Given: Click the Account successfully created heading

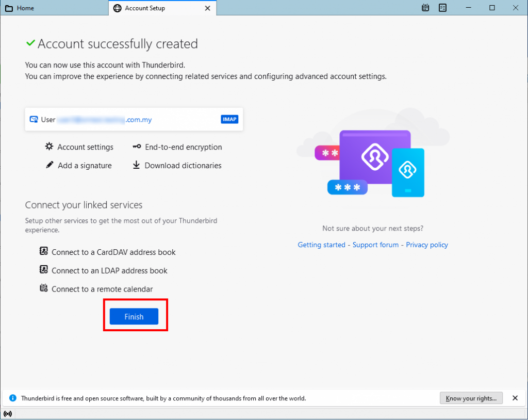Looking at the screenshot, I should coord(118,44).
